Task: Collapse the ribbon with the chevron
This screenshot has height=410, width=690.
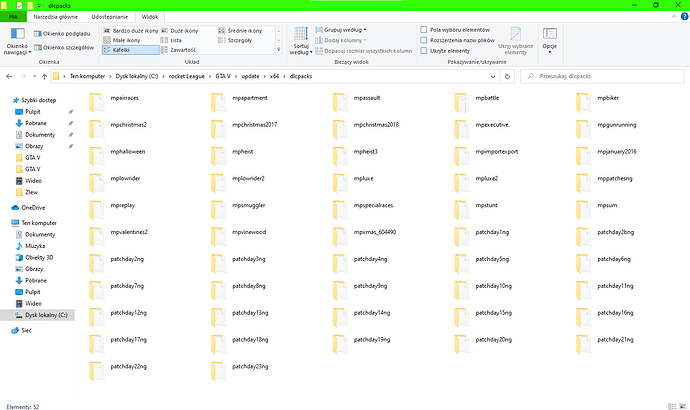Action: coord(674,17)
